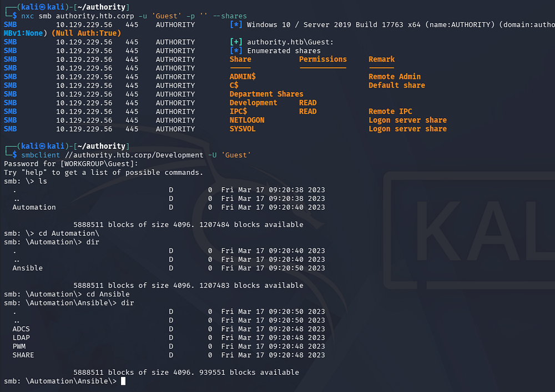Select the ADCS directory entry
The width and height of the screenshot is (555, 392).
click(21, 329)
